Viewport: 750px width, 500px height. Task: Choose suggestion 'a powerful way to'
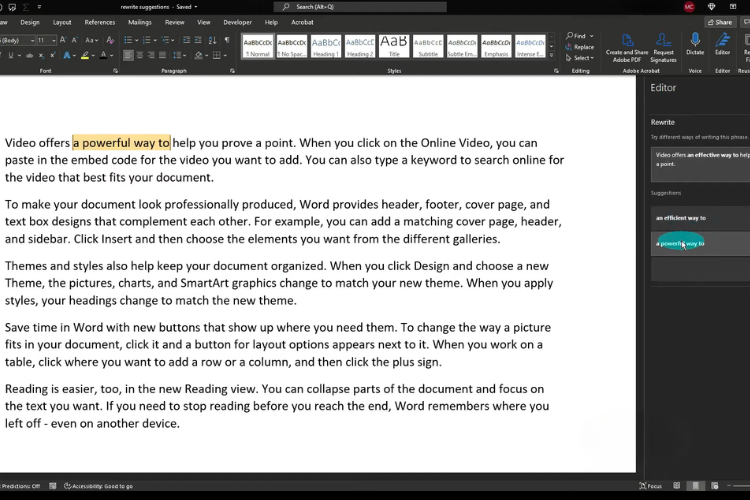[700, 244]
